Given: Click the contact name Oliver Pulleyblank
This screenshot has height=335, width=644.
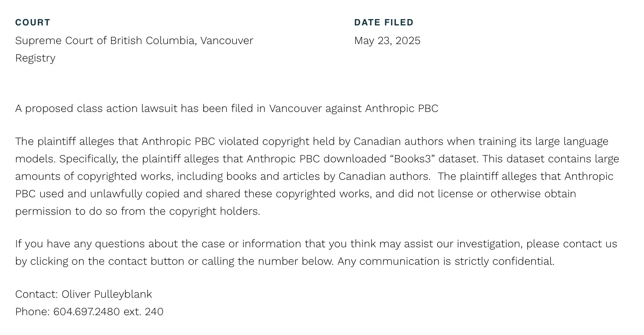Looking at the screenshot, I should (x=106, y=295).
